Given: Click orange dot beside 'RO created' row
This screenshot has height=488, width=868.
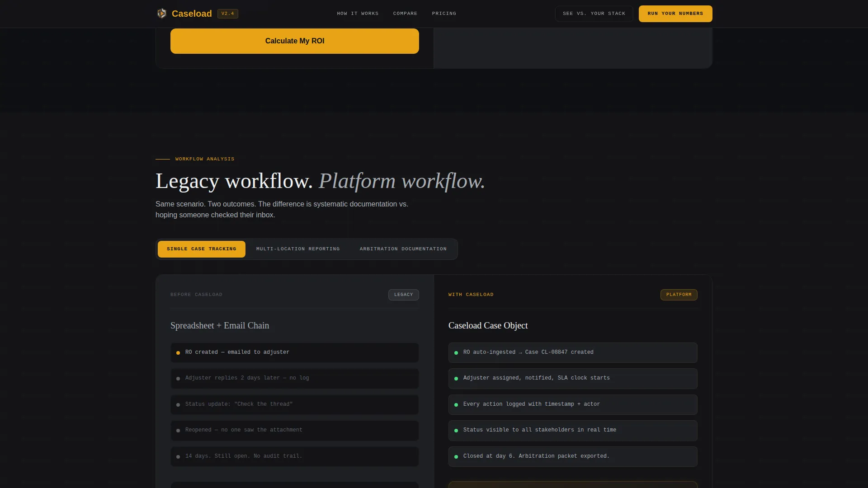Looking at the screenshot, I should coord(178,353).
